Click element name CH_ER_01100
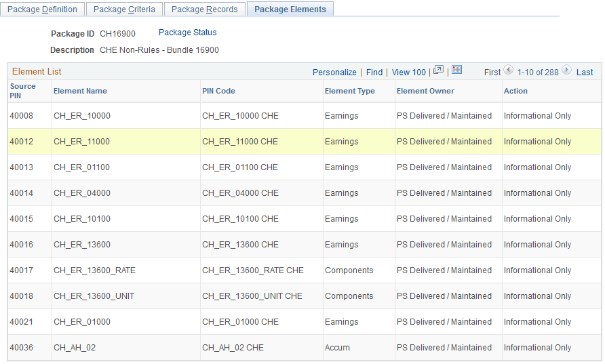Image resolution: width=605 pixels, height=364 pixels. pyautogui.click(x=82, y=167)
